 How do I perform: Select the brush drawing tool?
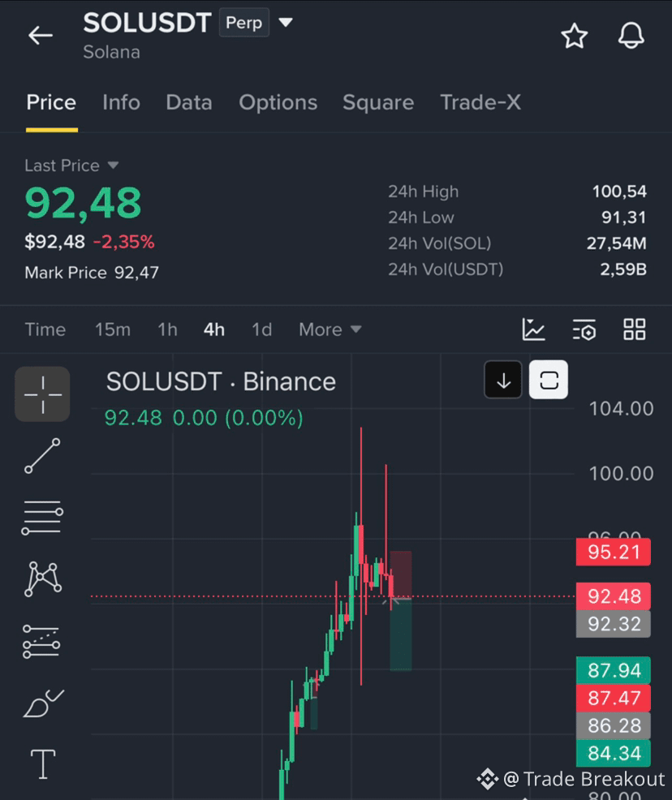43,703
